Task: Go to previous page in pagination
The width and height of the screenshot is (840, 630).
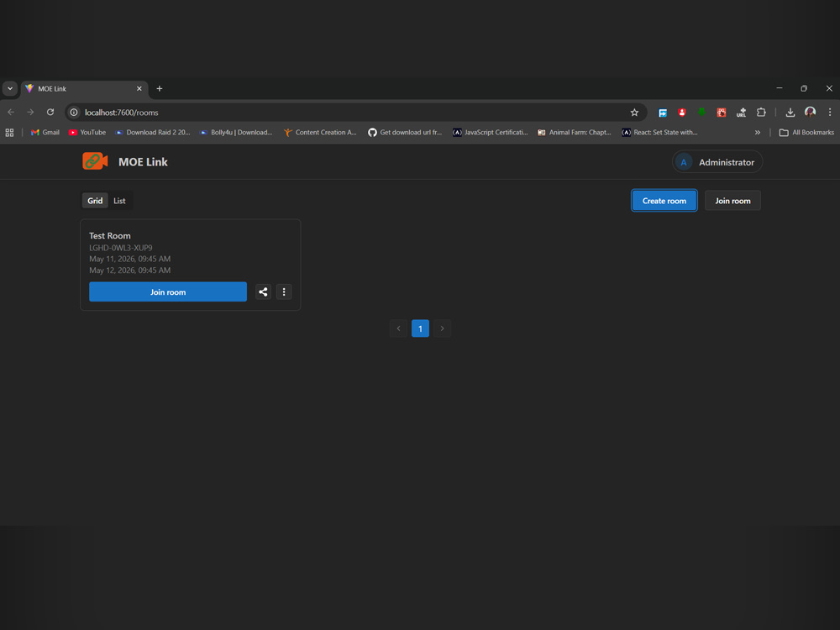Action: coord(398,328)
